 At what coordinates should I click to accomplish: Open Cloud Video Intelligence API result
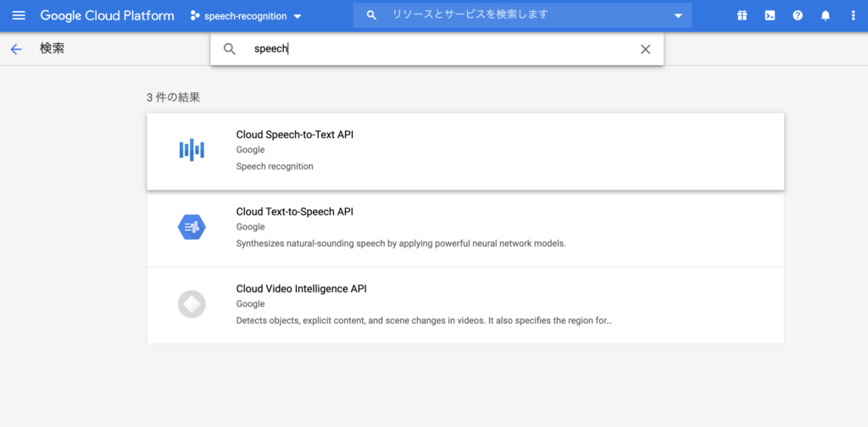(x=465, y=305)
